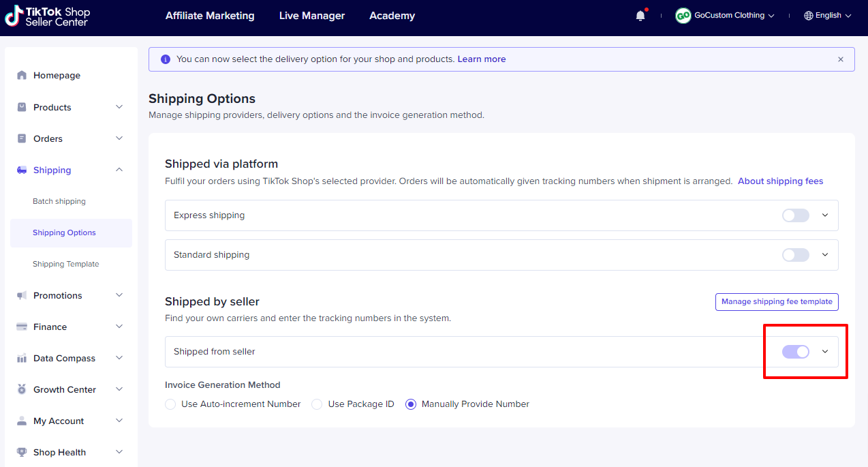
Task: Expand the Growth Center menu chevron
Action: pyautogui.click(x=119, y=389)
